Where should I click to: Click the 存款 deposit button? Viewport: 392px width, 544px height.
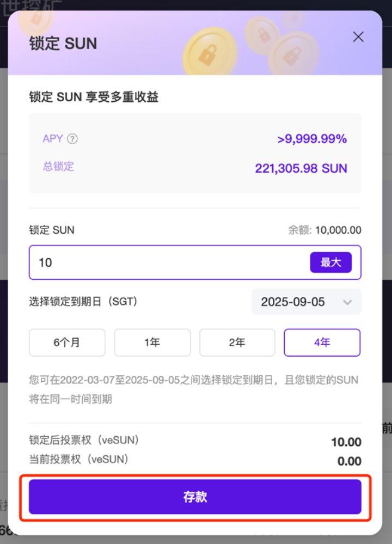tap(195, 497)
